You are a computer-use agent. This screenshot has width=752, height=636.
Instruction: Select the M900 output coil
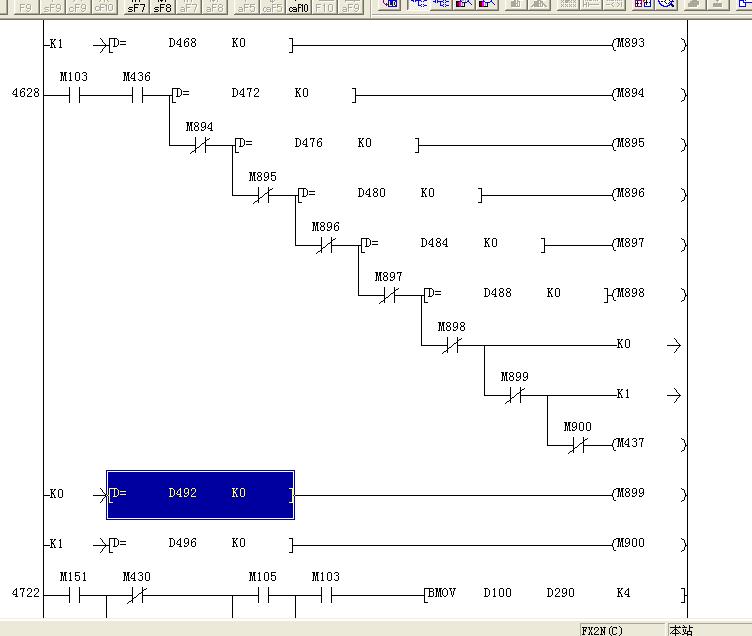[630, 544]
